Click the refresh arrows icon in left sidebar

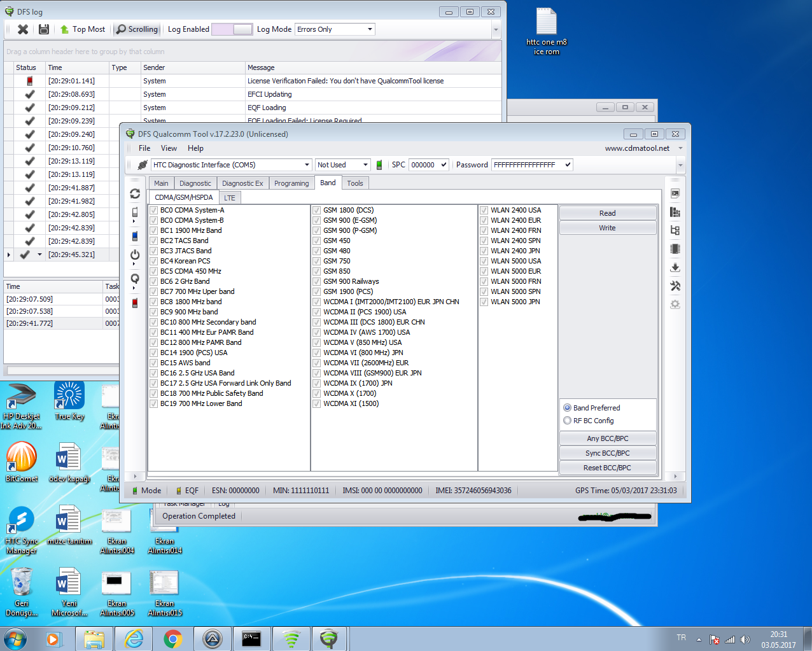[x=135, y=193]
